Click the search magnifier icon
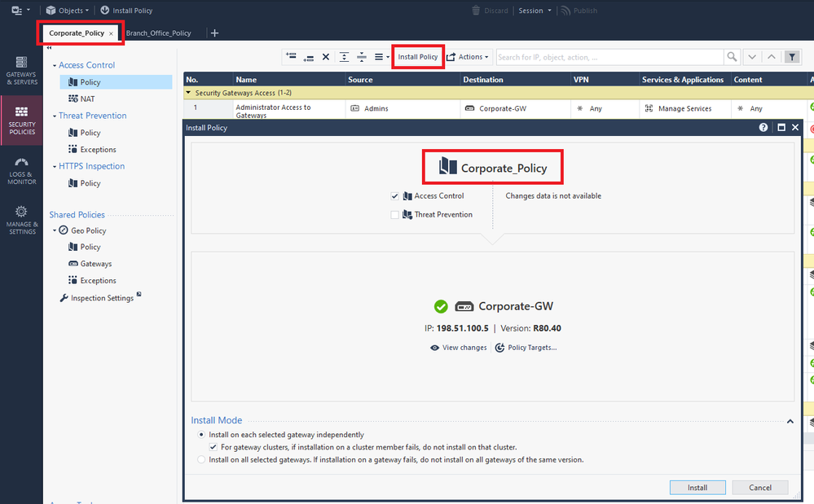 coord(733,57)
